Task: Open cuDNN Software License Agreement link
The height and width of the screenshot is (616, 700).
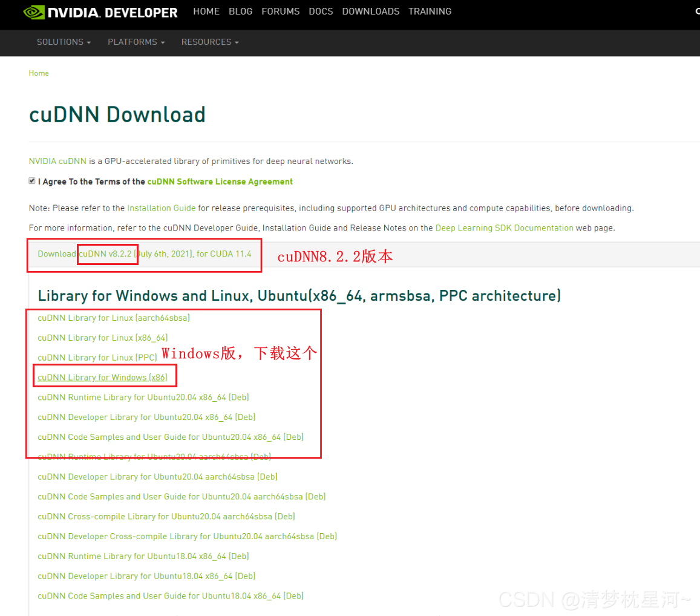Action: 220,182
